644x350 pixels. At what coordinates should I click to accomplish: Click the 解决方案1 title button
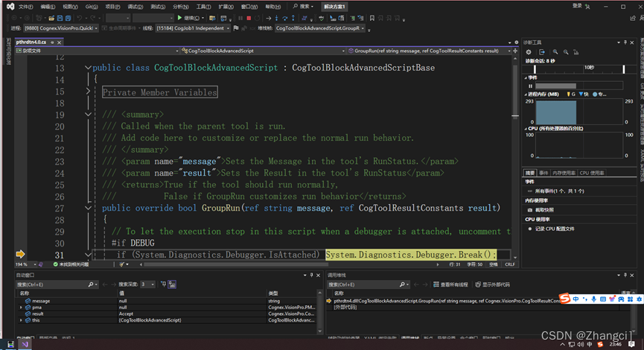[334, 7]
